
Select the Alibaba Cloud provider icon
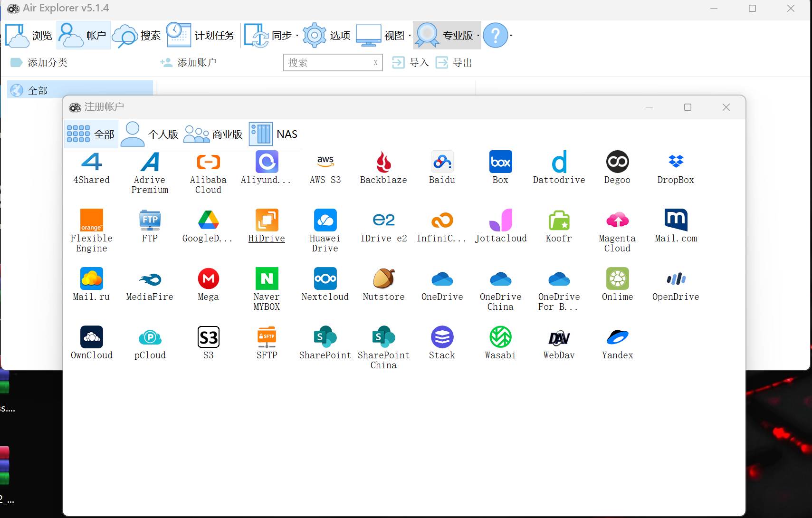point(209,162)
